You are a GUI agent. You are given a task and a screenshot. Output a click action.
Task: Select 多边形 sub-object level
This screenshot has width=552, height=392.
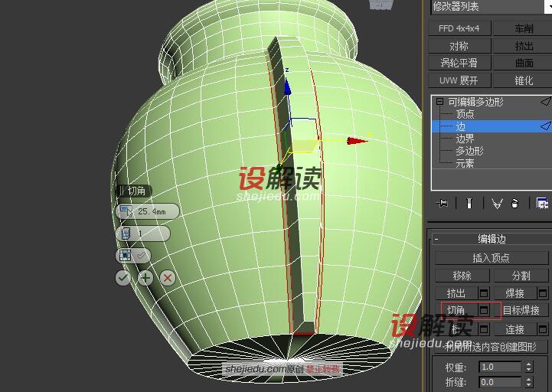coord(469,151)
